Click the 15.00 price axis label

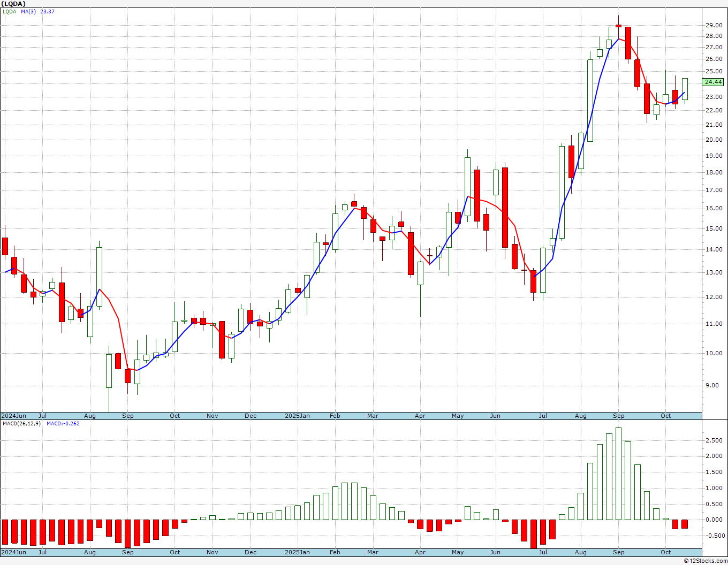tap(713, 228)
